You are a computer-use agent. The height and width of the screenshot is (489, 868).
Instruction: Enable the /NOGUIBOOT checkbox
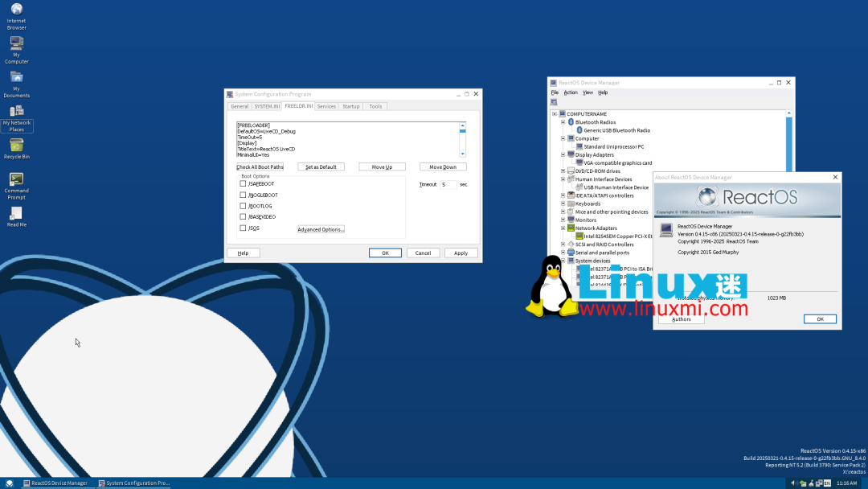[243, 195]
